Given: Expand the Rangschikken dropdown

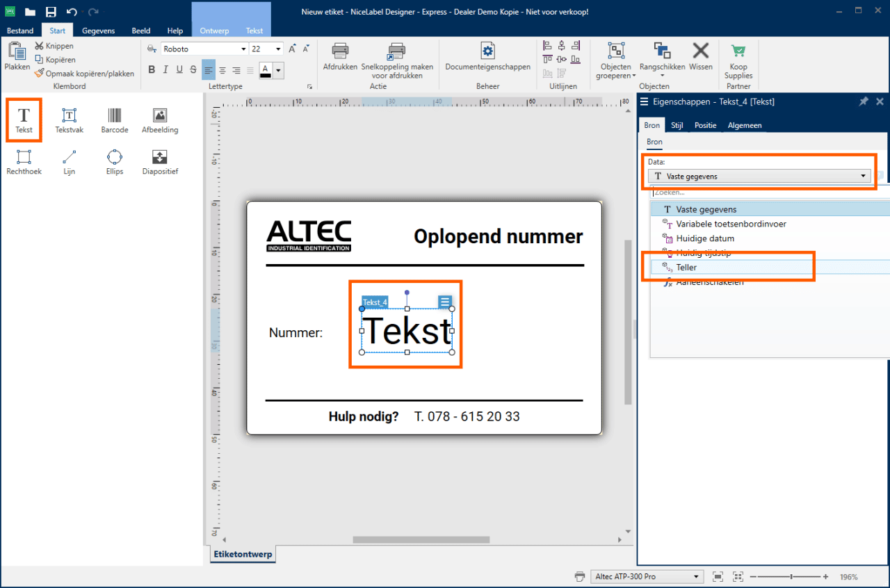Looking at the screenshot, I should (x=662, y=76).
